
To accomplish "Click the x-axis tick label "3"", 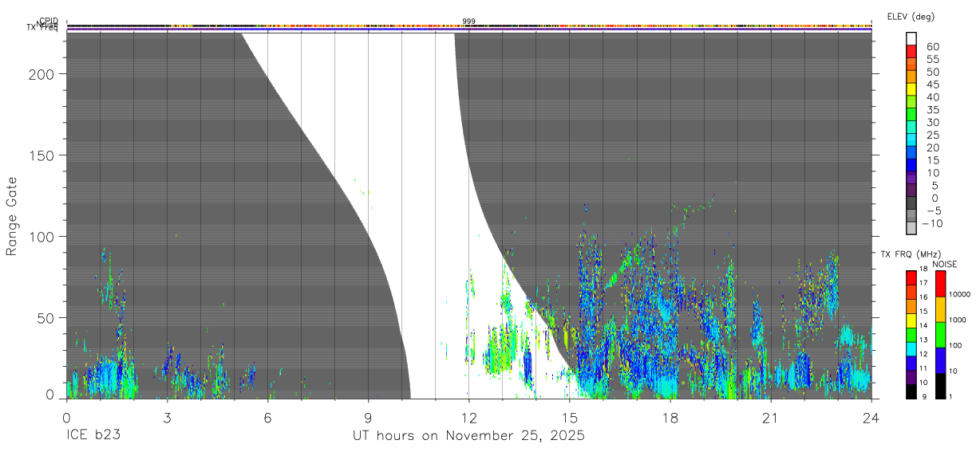I will [x=167, y=418].
